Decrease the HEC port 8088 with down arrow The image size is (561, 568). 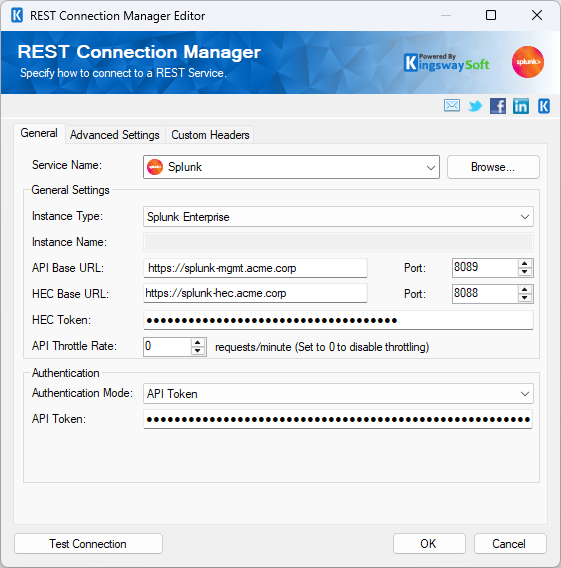[x=524, y=298]
